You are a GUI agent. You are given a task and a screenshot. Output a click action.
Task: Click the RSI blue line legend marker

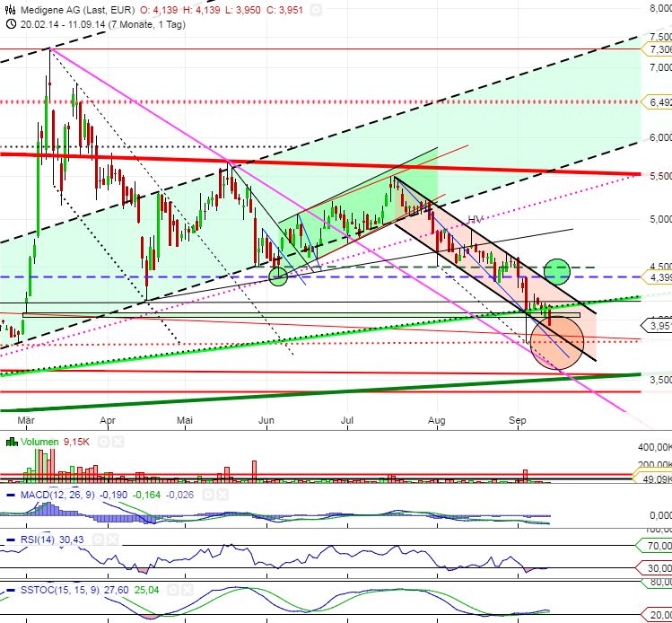click(12, 540)
